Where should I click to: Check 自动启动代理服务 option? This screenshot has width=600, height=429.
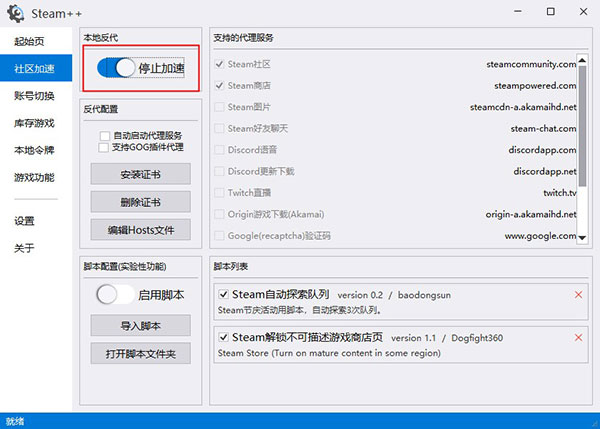104,136
